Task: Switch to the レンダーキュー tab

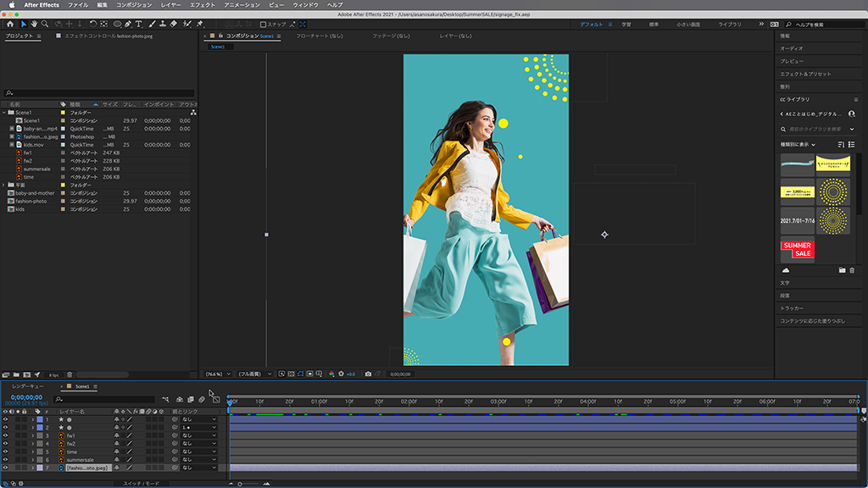Action: click(28, 386)
